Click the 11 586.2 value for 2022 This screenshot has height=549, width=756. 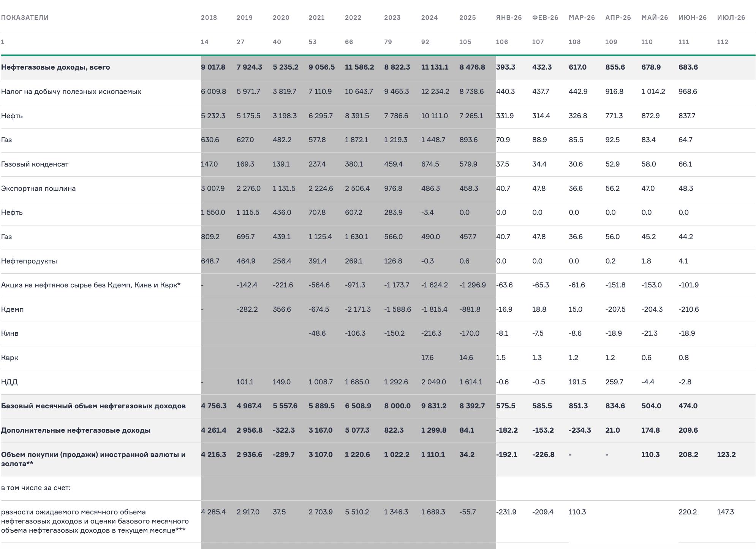[359, 67]
